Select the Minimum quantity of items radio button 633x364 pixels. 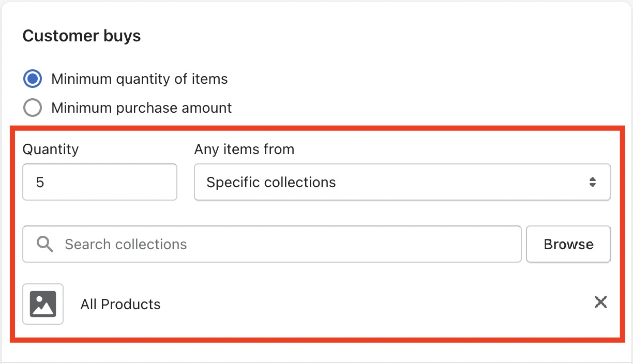pos(33,79)
